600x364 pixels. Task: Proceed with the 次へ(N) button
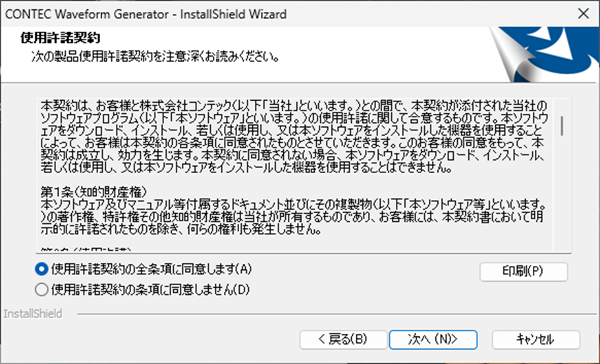point(433,340)
